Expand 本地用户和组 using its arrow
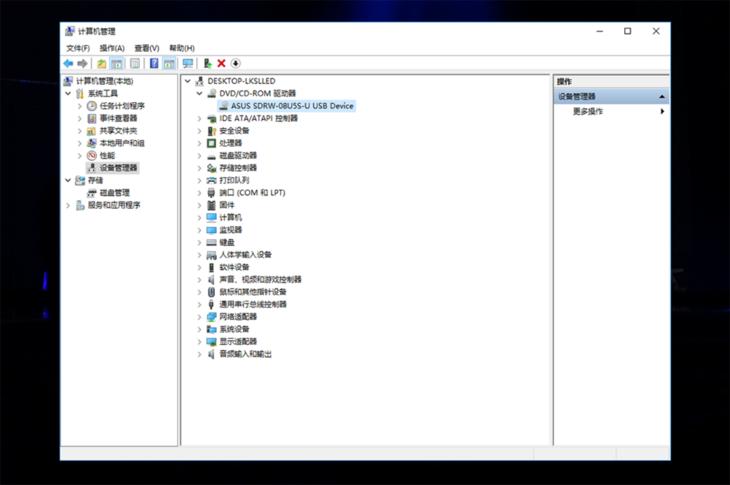The height and width of the screenshot is (485, 730). 80,143
